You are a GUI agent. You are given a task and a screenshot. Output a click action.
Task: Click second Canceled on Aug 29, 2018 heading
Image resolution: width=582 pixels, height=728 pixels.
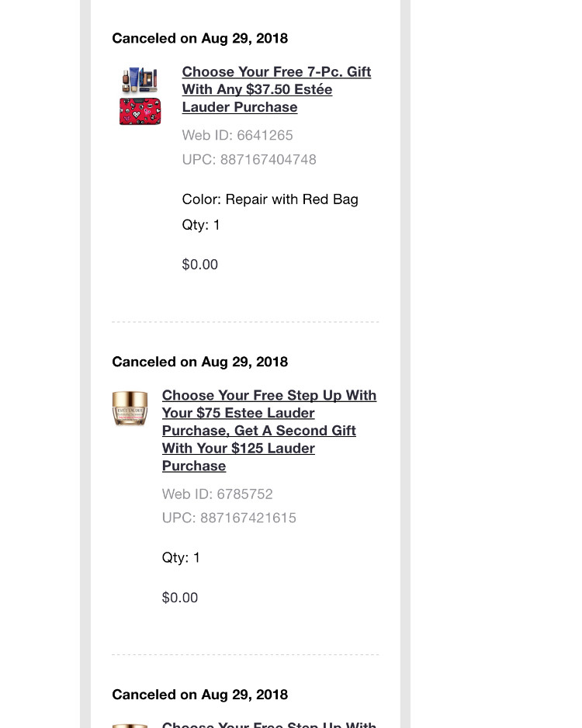200,362
